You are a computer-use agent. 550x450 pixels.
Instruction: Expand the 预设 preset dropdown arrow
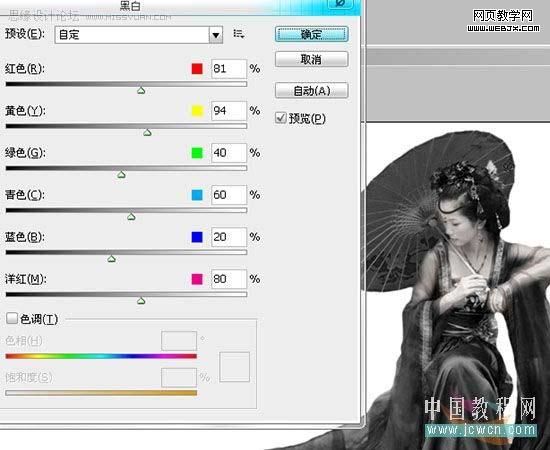tap(216, 35)
